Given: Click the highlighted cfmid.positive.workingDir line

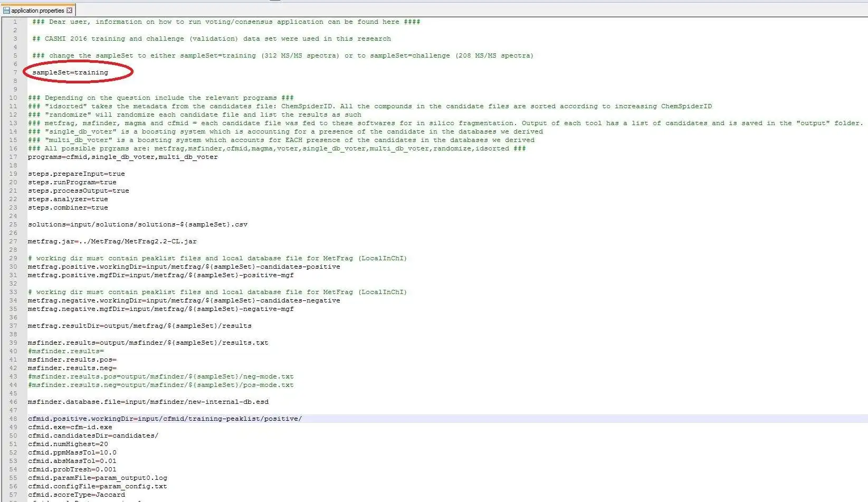Looking at the screenshot, I should 165,419.
